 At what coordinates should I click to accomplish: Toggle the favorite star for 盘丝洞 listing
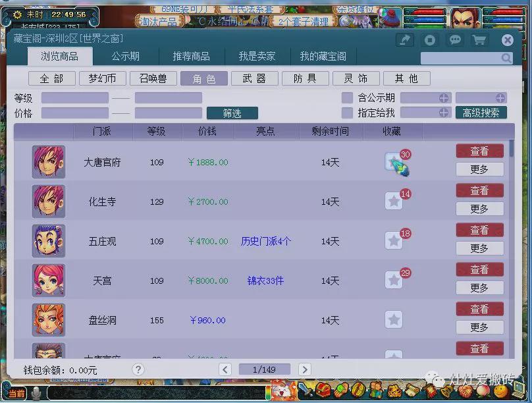click(x=394, y=319)
